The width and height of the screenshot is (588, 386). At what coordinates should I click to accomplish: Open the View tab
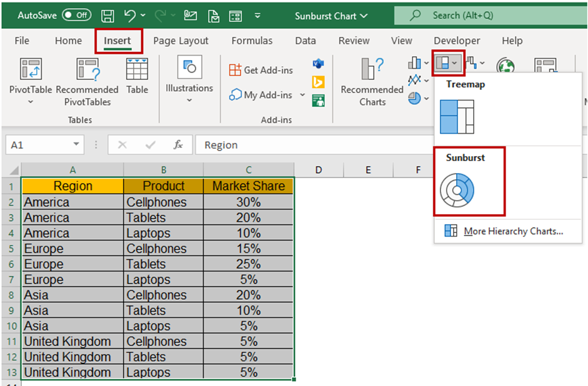coord(402,41)
